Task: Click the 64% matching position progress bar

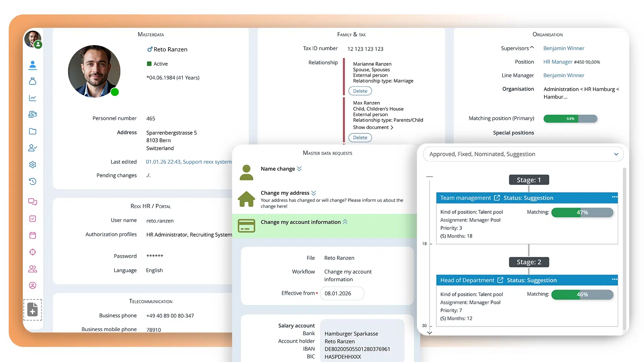Action: tap(570, 119)
